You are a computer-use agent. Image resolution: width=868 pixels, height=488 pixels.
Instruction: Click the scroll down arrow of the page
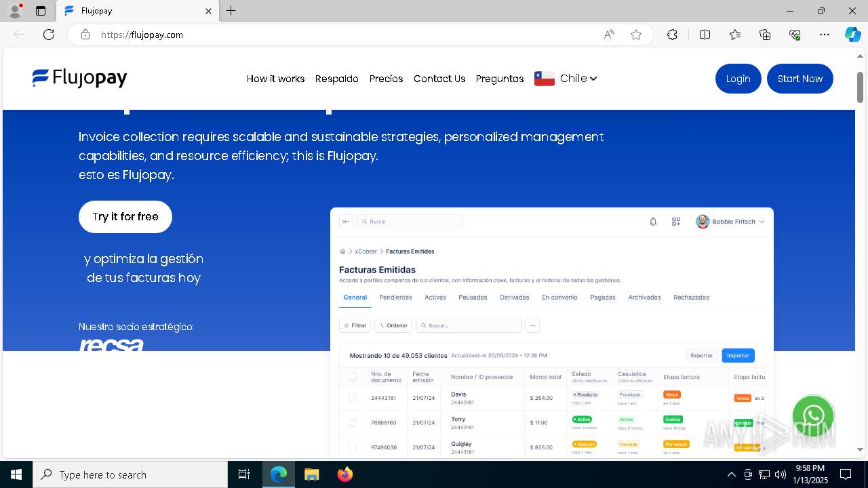(860, 449)
